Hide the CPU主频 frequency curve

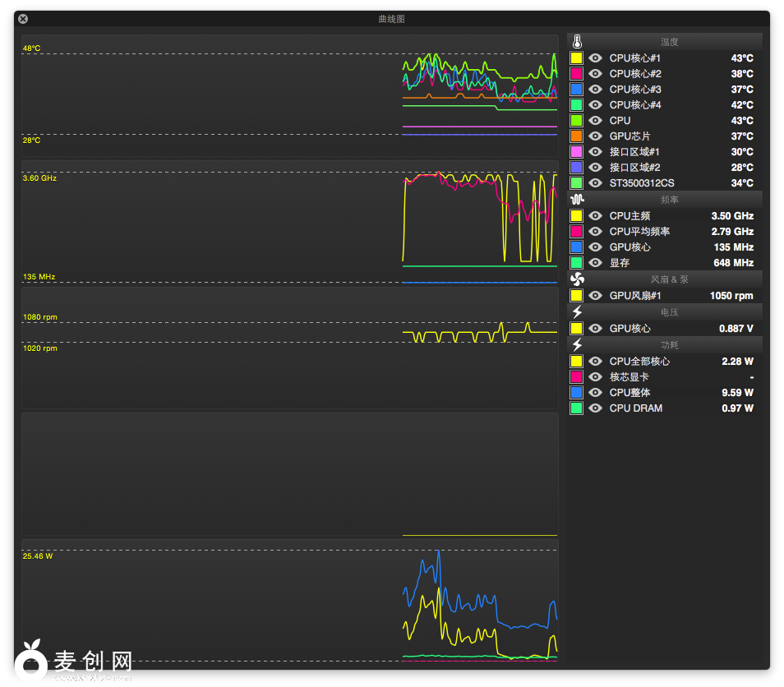596,216
